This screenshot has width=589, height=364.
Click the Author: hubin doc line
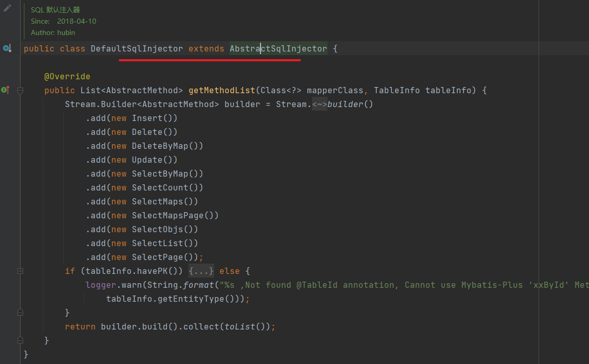tap(53, 32)
